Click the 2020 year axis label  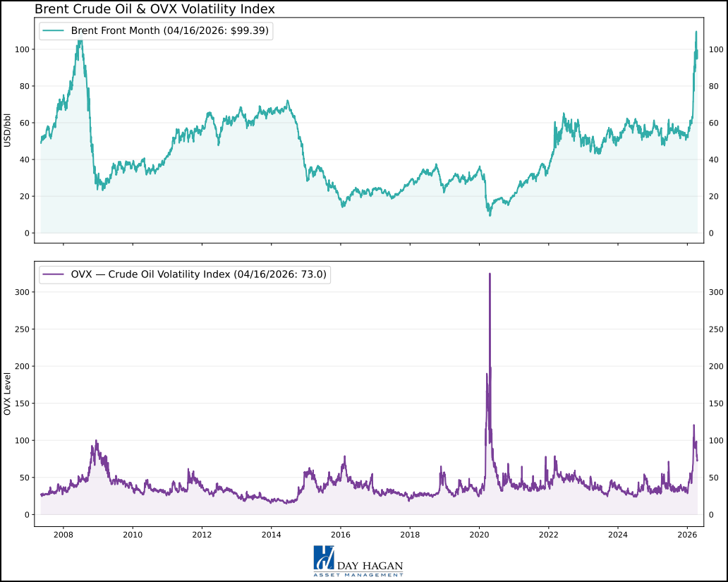pyautogui.click(x=478, y=535)
